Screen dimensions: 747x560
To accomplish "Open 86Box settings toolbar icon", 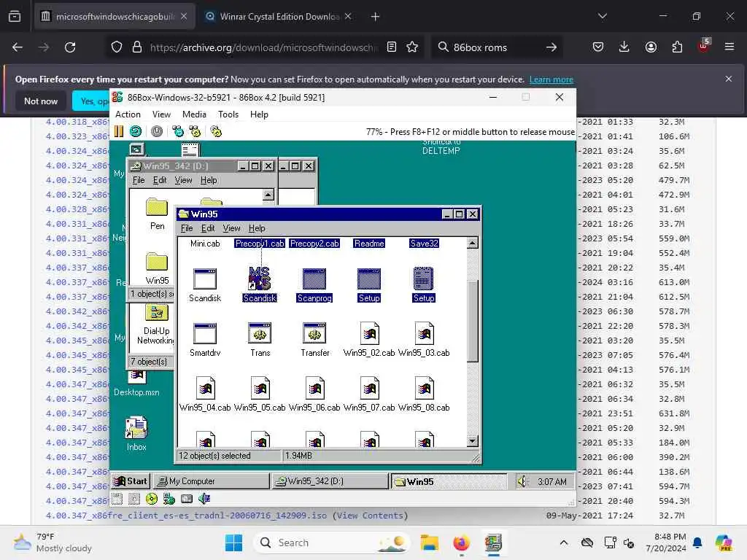I will [216, 131].
